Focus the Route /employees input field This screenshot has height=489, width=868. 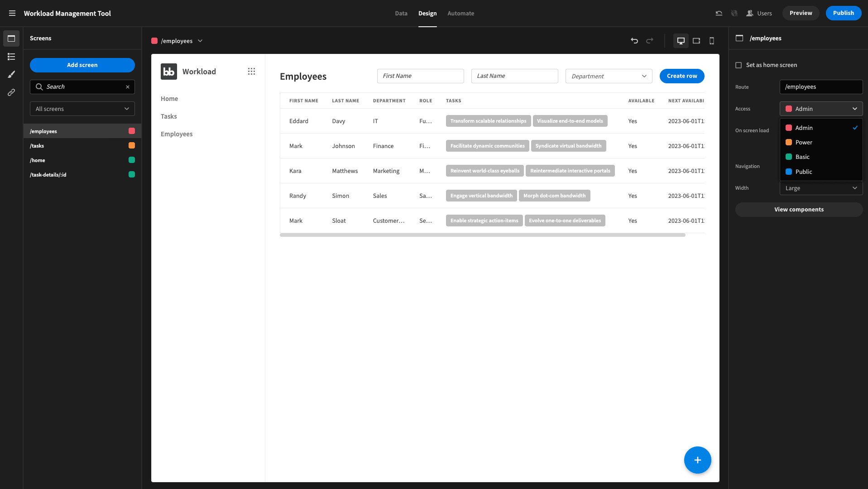tap(821, 87)
